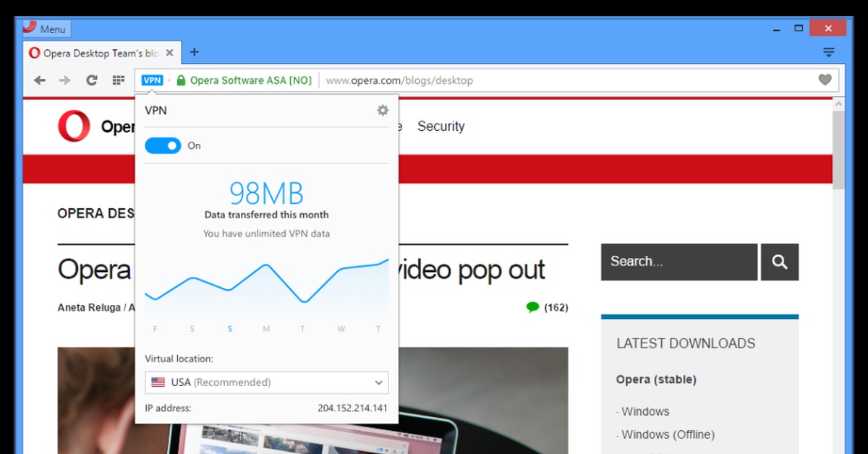
Task: Minimize the Opera browser window
Action: pos(777,29)
